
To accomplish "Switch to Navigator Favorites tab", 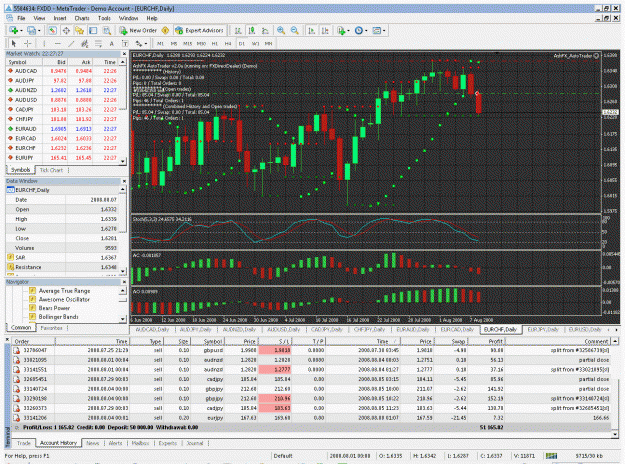I will 51,328.
